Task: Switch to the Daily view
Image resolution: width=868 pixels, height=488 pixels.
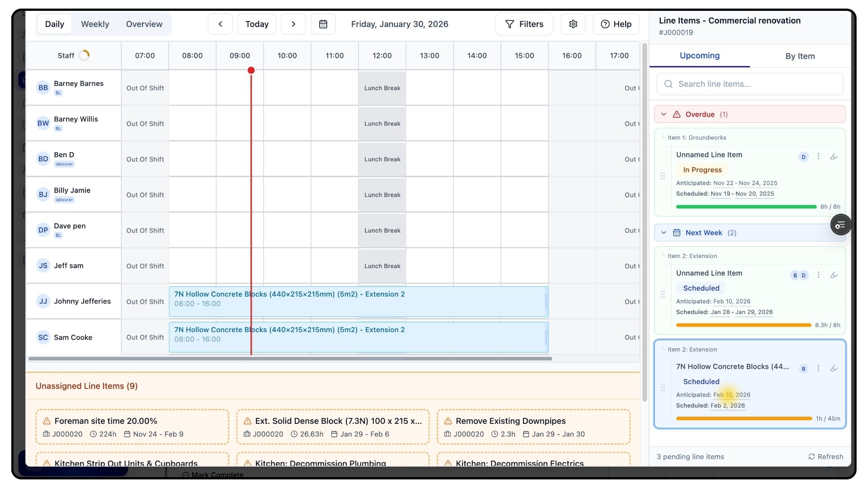Action: [54, 24]
